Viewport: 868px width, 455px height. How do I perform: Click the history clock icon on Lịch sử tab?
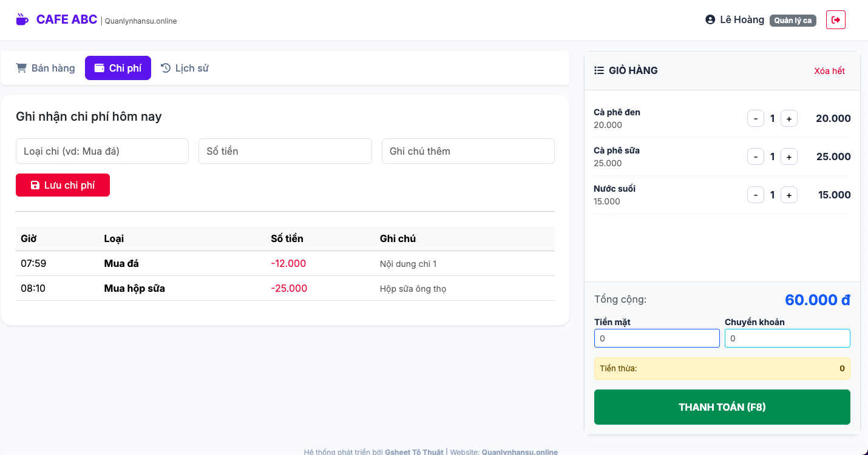(x=166, y=67)
